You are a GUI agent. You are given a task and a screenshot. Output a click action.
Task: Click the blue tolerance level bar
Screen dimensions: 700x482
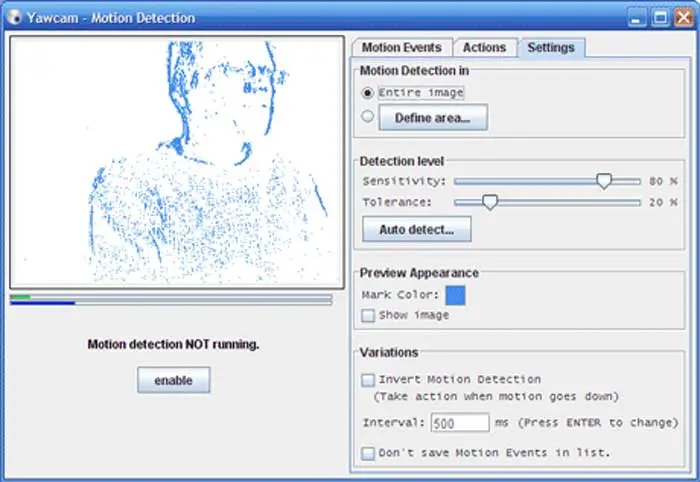coord(43,303)
